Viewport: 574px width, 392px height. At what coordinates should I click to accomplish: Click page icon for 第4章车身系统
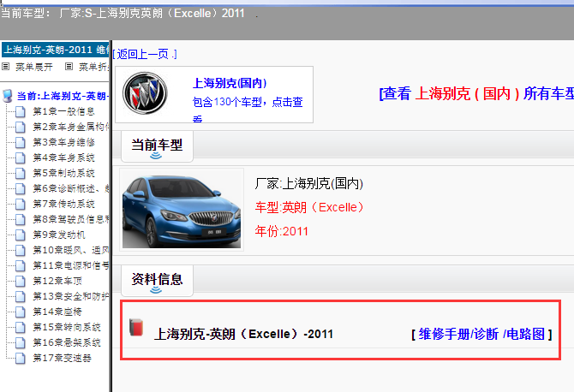(x=21, y=157)
